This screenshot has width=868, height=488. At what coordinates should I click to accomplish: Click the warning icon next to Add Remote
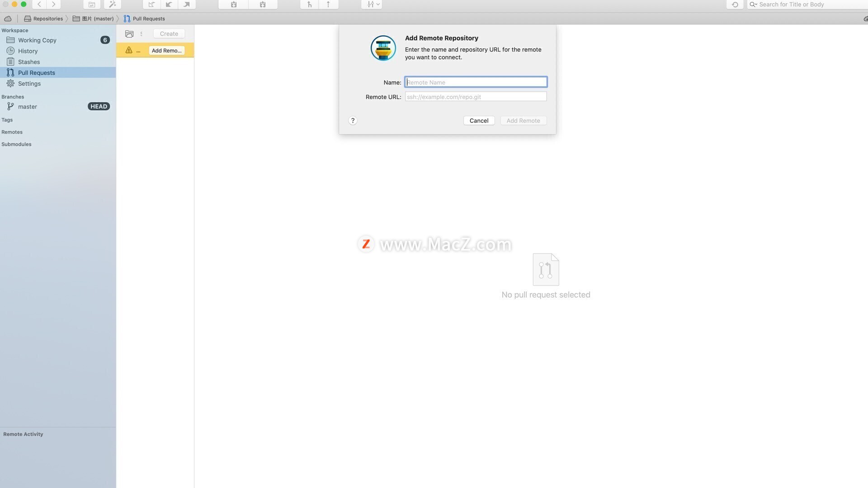127,49
